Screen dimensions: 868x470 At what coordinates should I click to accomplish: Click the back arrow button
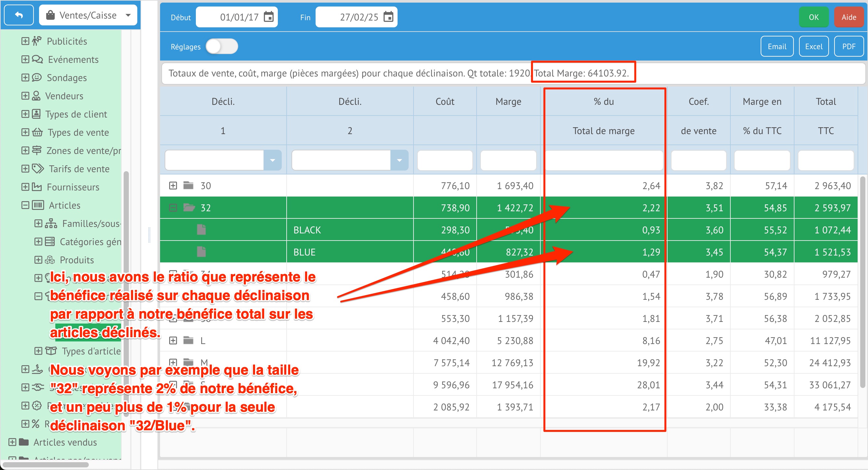click(x=19, y=15)
